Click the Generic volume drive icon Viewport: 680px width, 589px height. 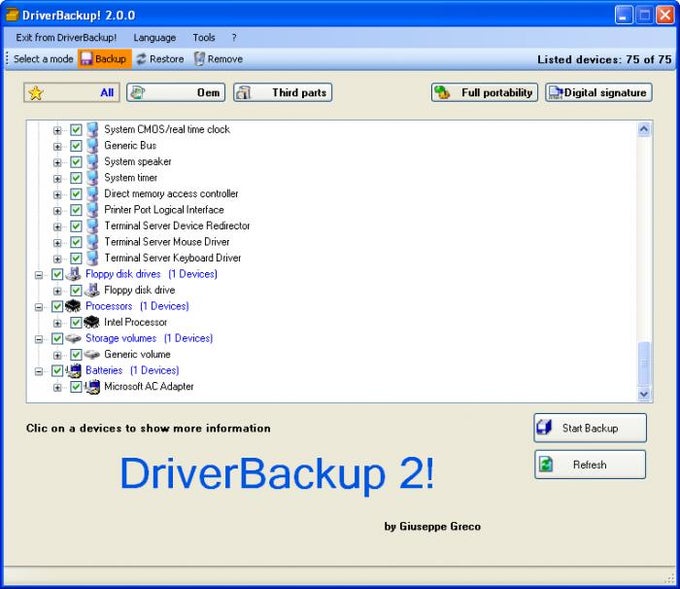pos(92,354)
